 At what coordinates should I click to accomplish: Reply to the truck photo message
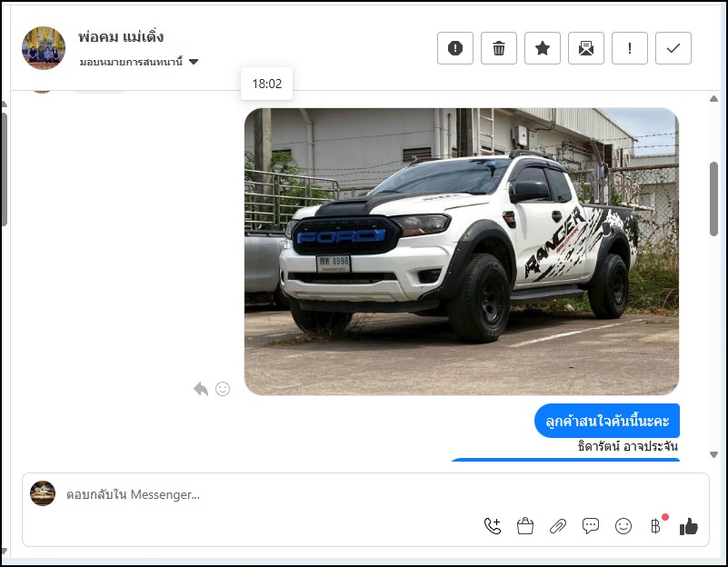201,389
